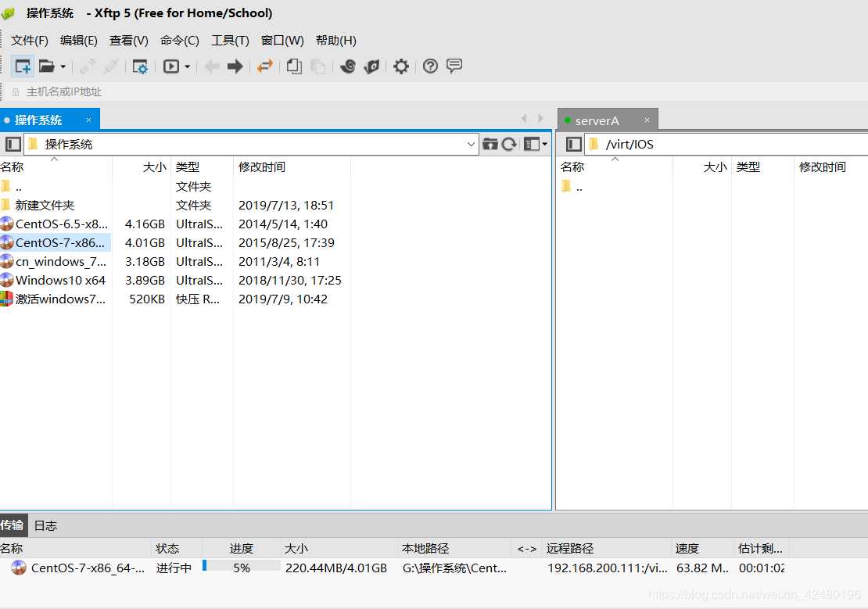The width and height of the screenshot is (868, 609).
Task: Click the transfer play toolbar icon
Action: pos(171,66)
